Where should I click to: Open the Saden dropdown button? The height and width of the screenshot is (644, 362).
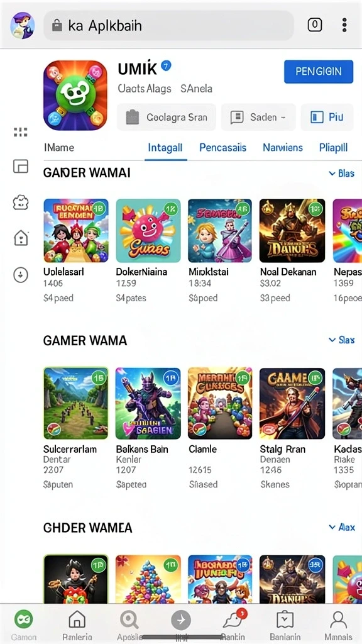[x=258, y=117]
